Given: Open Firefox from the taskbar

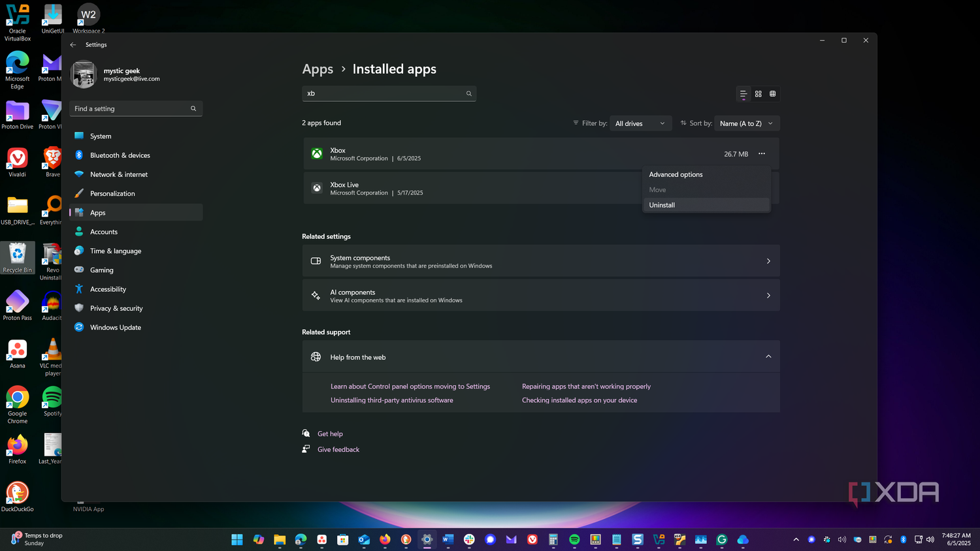Looking at the screenshot, I should [x=385, y=539].
